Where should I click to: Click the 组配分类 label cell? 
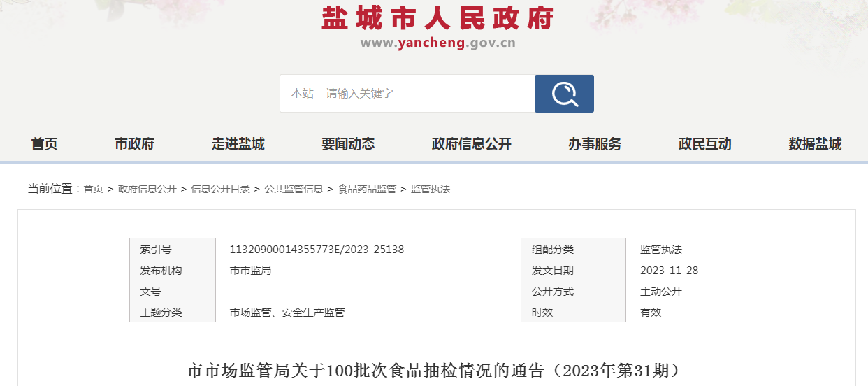click(x=573, y=249)
